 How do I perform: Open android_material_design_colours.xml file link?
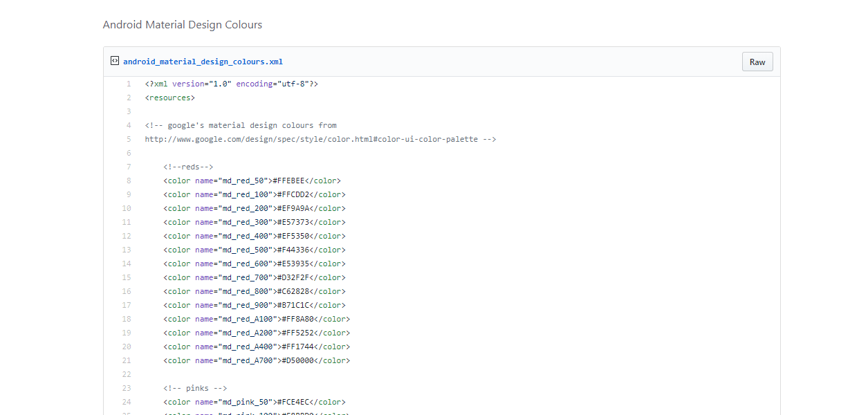[x=203, y=62]
